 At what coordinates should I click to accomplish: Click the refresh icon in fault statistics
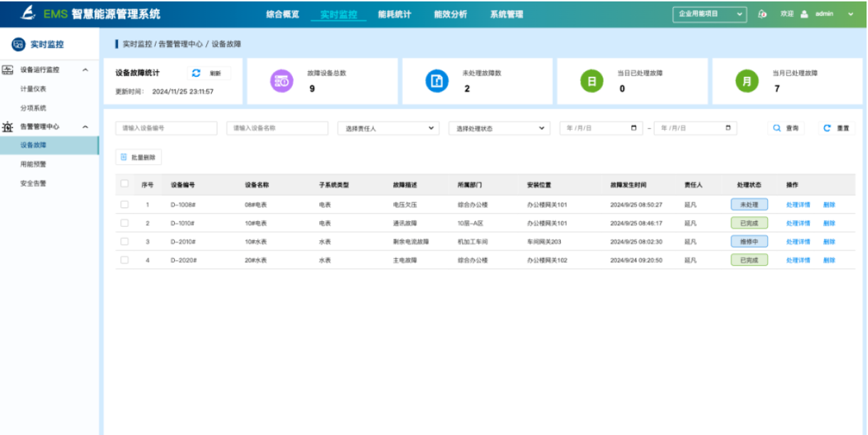(x=197, y=73)
